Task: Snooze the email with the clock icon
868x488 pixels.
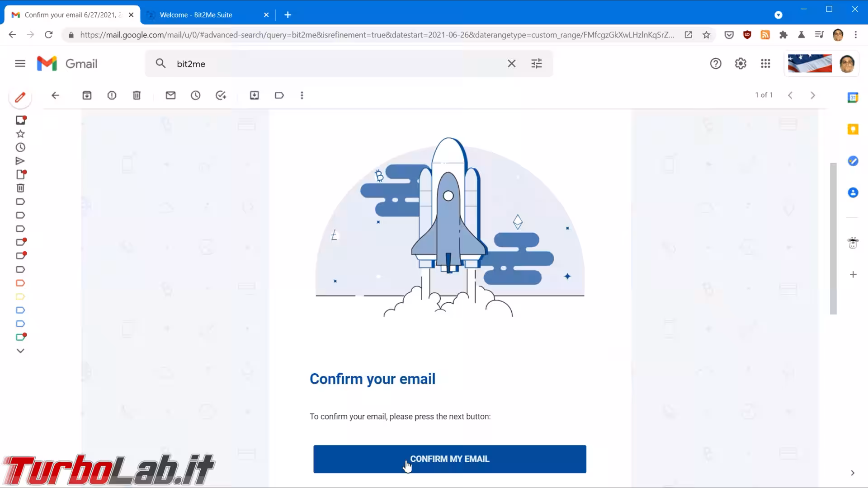Action: click(195, 95)
